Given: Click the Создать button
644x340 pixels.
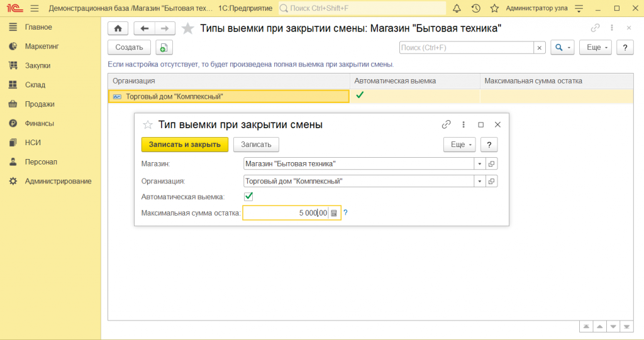Looking at the screenshot, I should [x=129, y=48].
